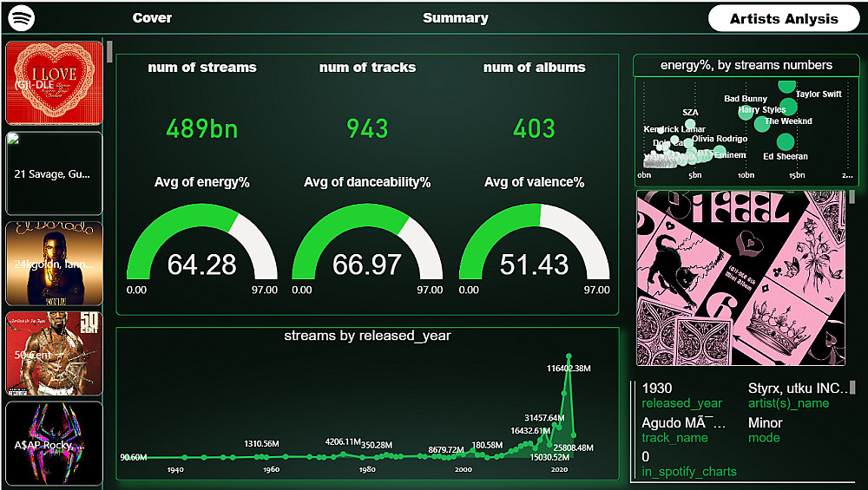Click the in_spotify_charts field label
868x490 pixels.
point(689,472)
